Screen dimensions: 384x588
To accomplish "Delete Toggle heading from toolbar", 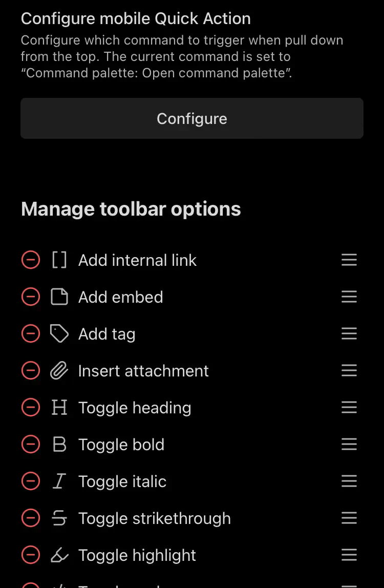I will coord(31,408).
